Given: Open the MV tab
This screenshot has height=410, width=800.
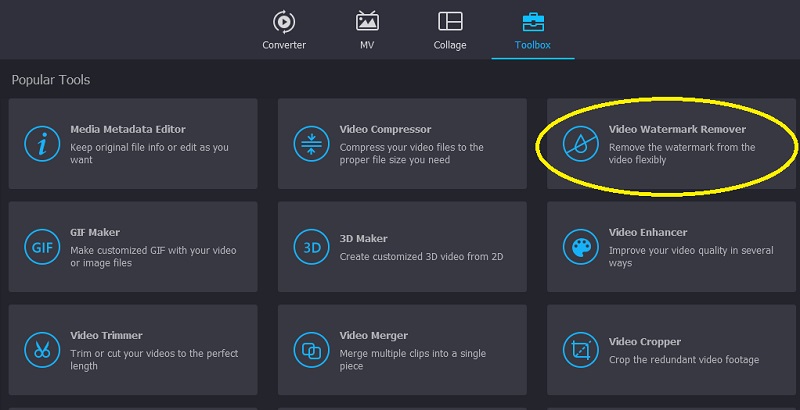Looking at the screenshot, I should click(x=367, y=30).
